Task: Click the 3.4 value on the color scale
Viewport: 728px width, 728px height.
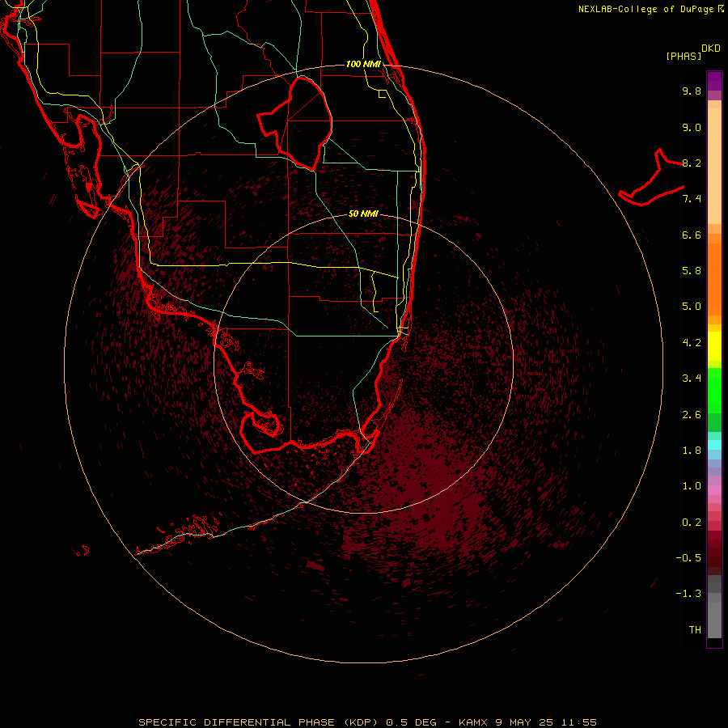Action: [x=692, y=379]
